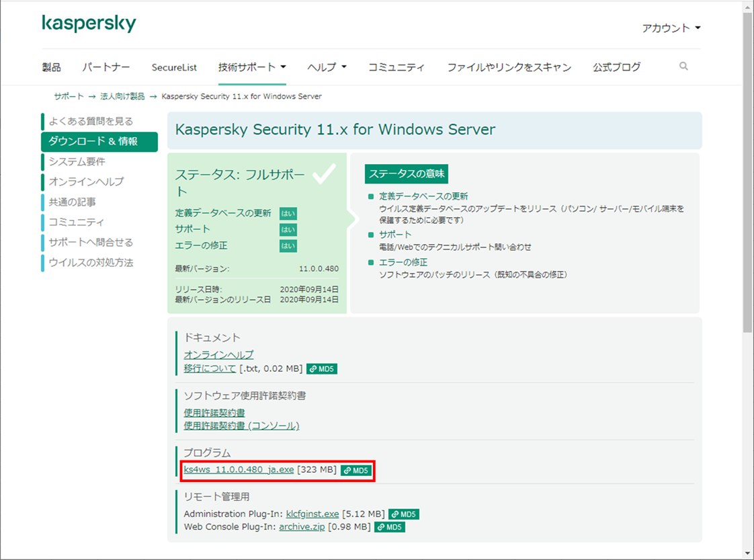Screen dimensions: 754x560
Task: Download ks4ws_11.0.0.480_ja.exe
Action: 239,469
